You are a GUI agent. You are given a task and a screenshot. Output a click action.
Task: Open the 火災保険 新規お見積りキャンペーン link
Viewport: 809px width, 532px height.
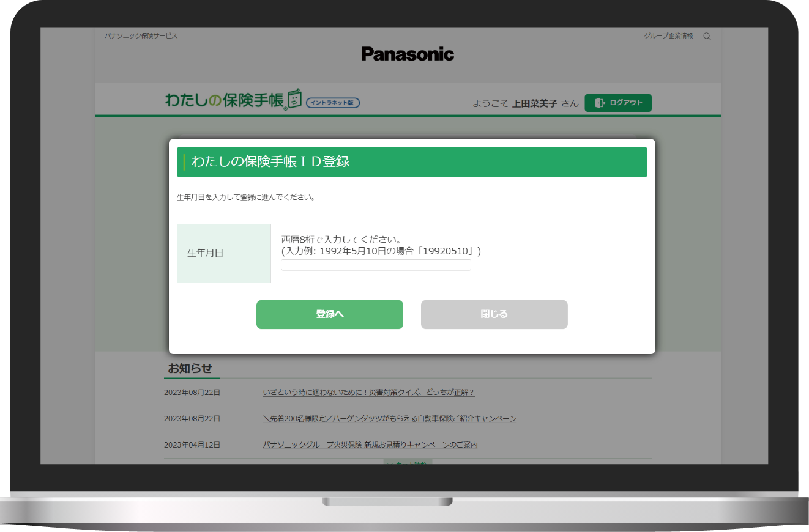pos(370,445)
